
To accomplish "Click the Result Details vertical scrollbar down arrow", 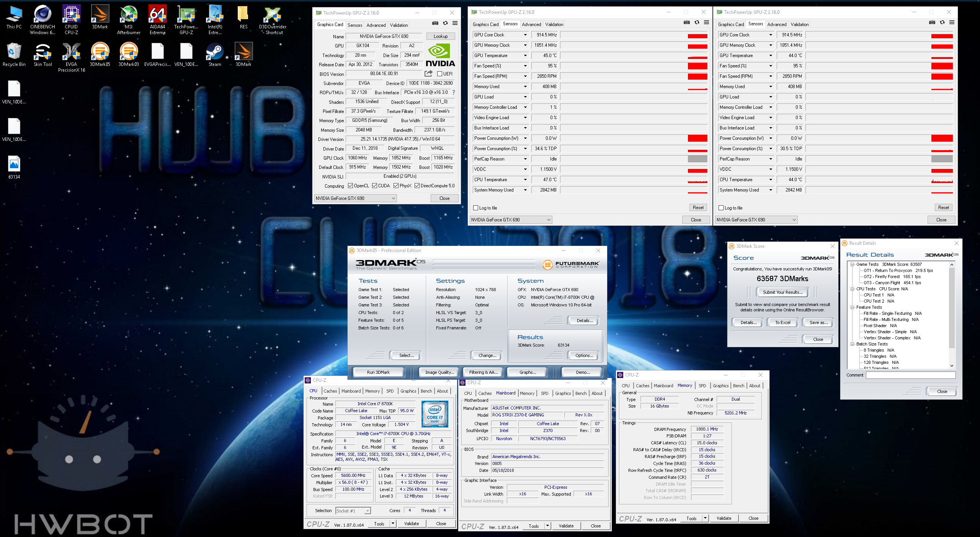I will click(x=952, y=366).
